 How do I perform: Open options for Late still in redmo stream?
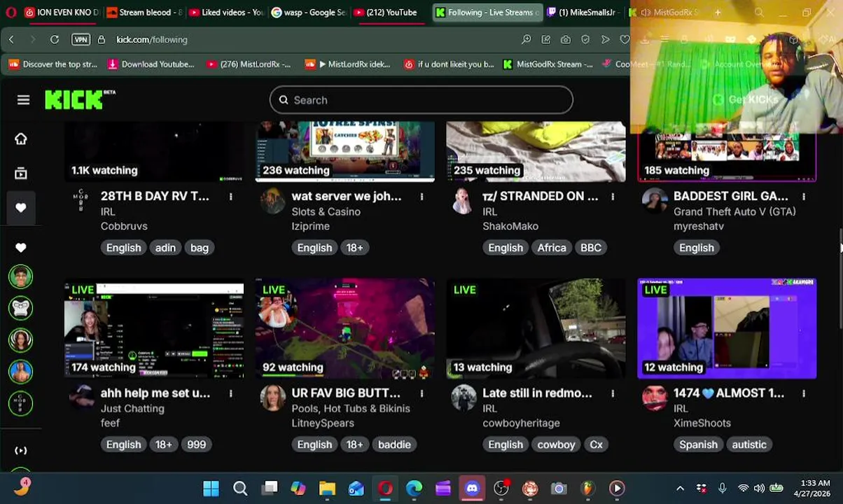pos(613,393)
